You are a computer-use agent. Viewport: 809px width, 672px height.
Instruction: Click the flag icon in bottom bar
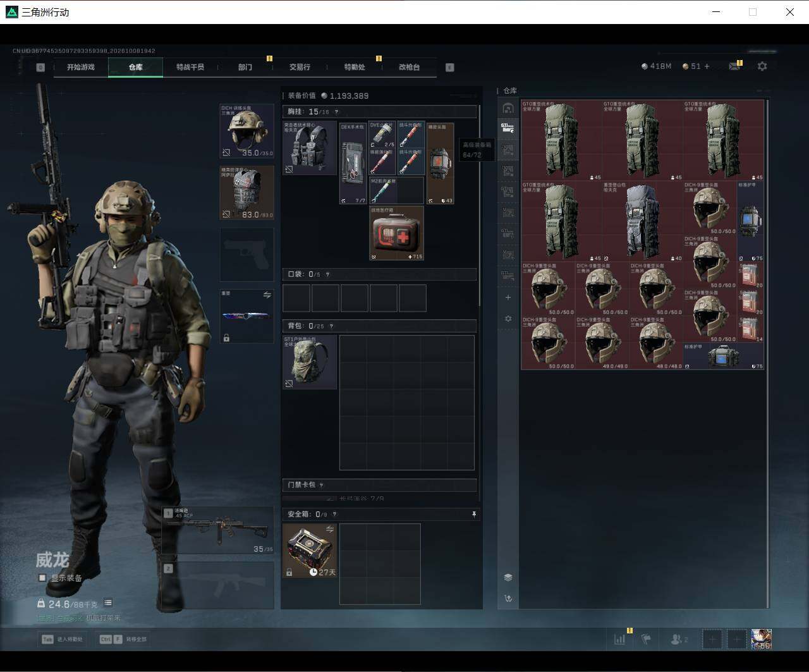tap(646, 639)
